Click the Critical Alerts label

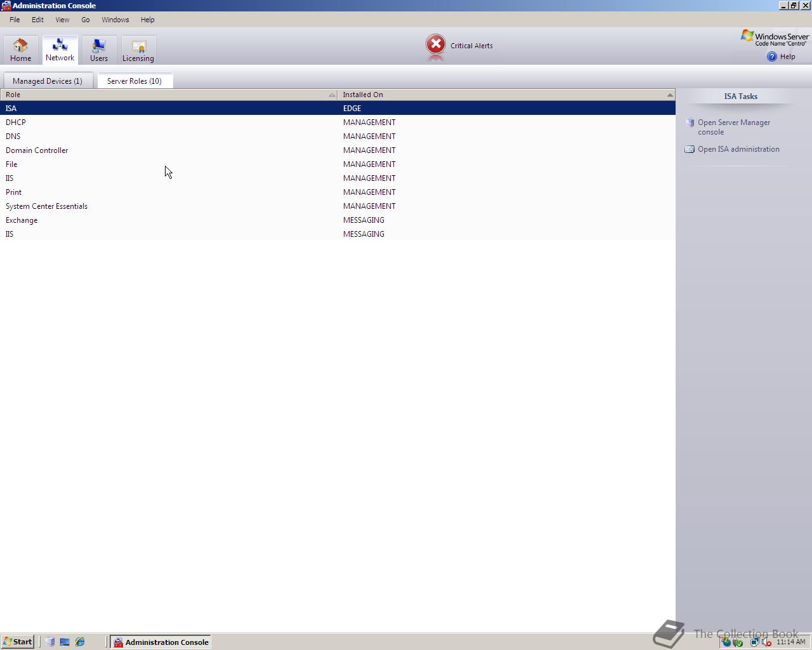coord(471,46)
